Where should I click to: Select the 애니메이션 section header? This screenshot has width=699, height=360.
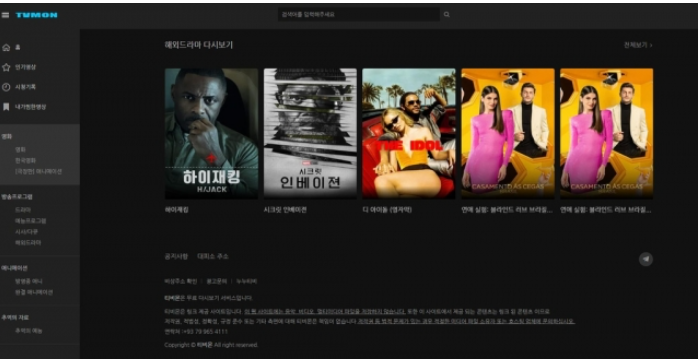pyautogui.click(x=14, y=268)
